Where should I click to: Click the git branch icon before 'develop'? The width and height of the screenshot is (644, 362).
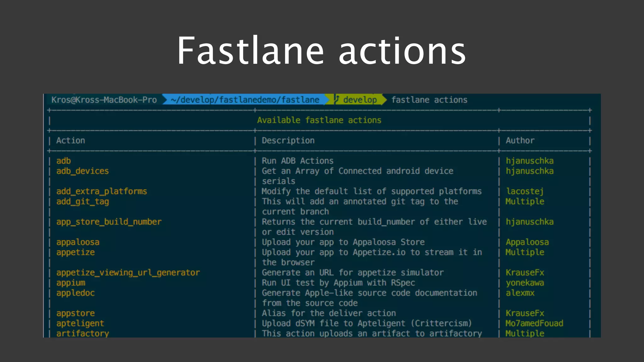(x=337, y=99)
